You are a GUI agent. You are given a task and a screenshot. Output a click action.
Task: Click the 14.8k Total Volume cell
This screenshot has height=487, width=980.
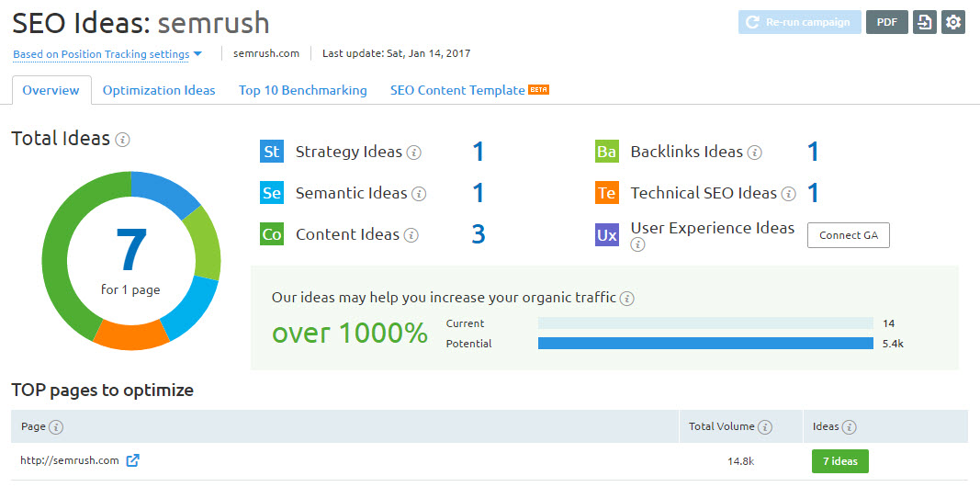[740, 461]
